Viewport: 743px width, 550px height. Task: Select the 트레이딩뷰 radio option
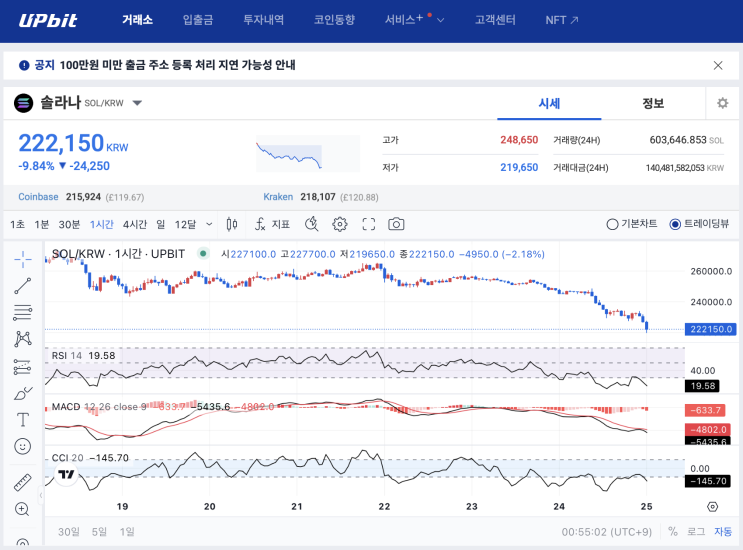pos(699,224)
